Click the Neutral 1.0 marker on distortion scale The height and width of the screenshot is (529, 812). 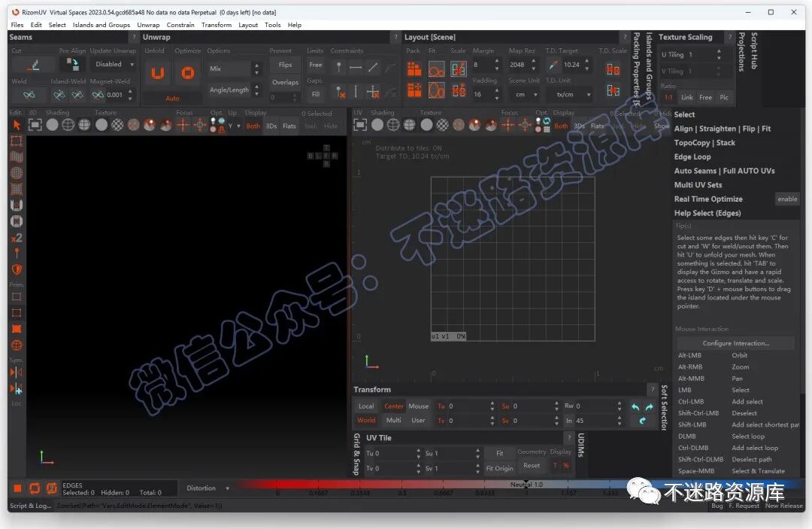(x=526, y=485)
